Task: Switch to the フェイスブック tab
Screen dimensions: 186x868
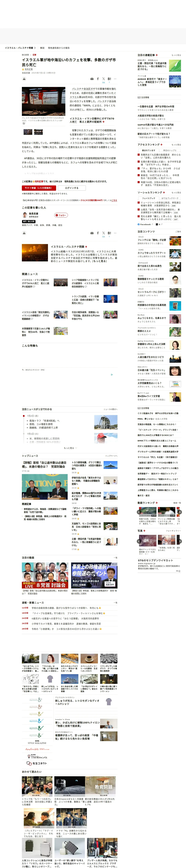Action: tap(148, 198)
